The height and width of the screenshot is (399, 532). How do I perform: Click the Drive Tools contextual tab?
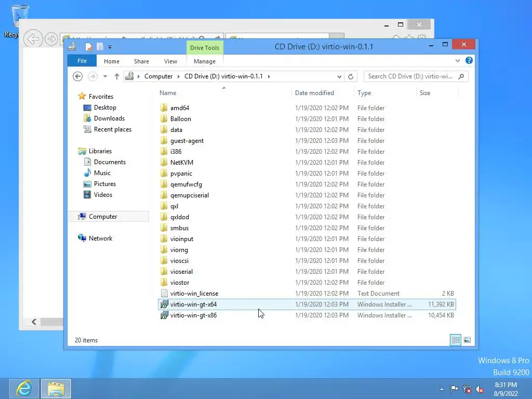(x=205, y=47)
